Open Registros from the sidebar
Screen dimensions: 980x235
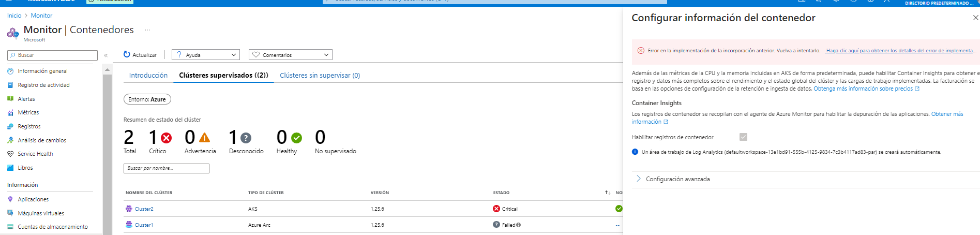29,126
